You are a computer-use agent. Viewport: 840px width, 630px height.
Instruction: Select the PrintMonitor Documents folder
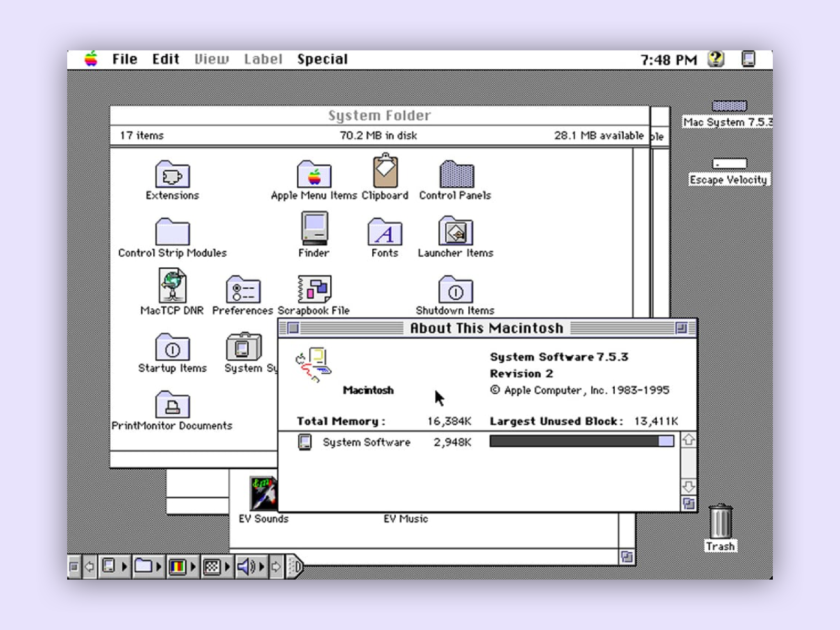point(172,404)
